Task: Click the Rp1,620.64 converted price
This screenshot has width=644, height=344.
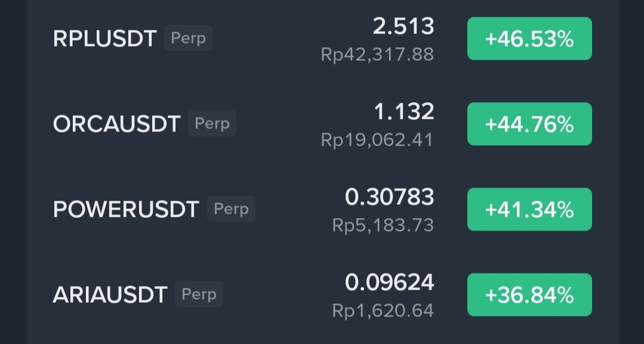Action: (x=383, y=311)
